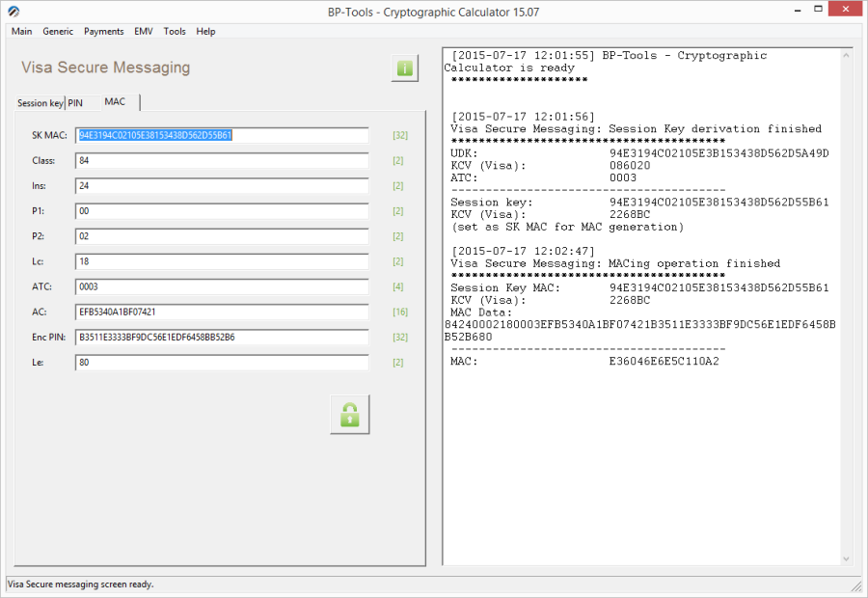Close the BP-Tools window
The width and height of the screenshot is (868, 598).
tap(845, 9)
